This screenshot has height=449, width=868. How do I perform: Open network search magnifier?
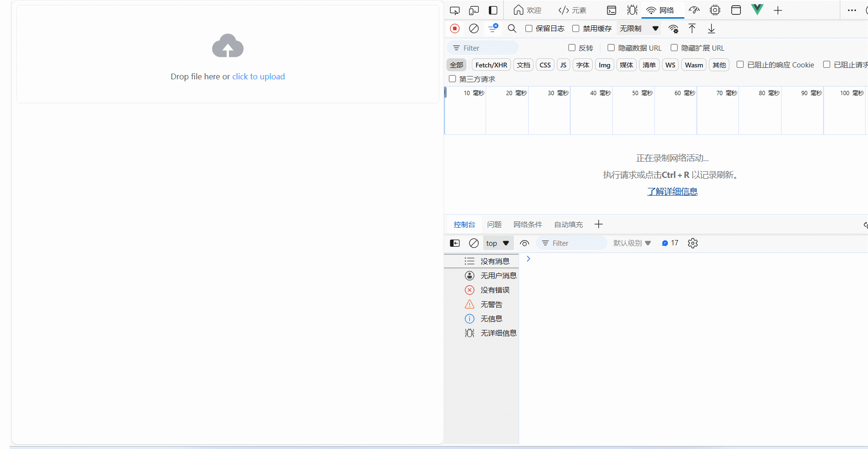(512, 29)
